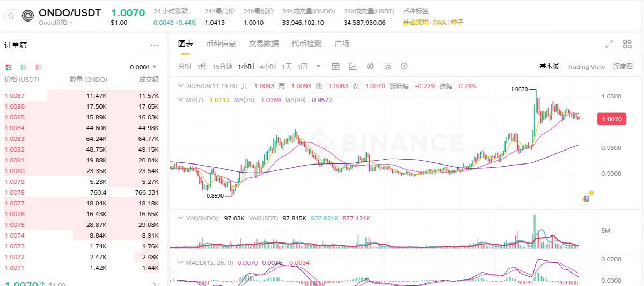Show sell orders only order book view
644x286 pixels.
pos(38,67)
